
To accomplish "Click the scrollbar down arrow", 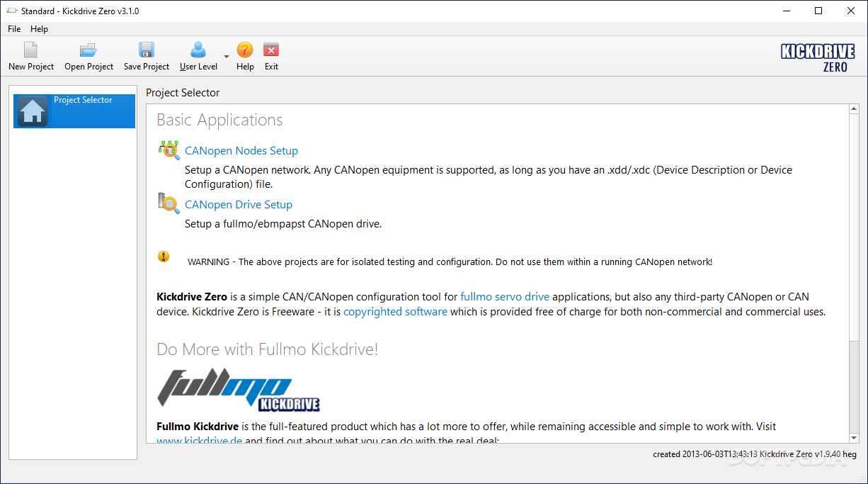I will click(855, 438).
